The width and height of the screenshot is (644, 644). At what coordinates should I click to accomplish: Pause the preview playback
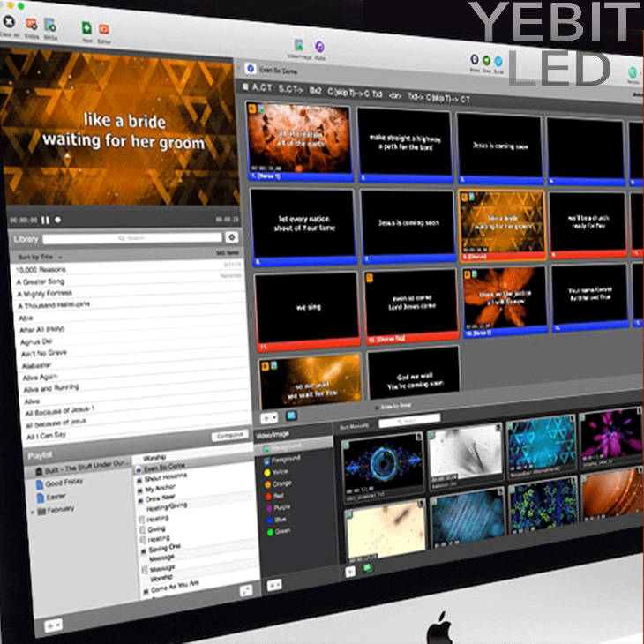click(45, 219)
